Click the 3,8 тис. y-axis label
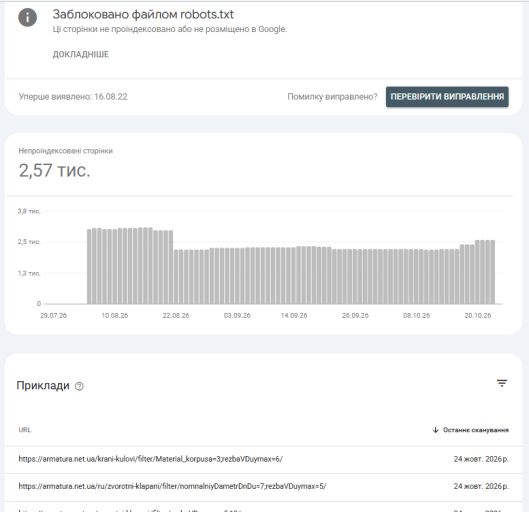Image resolution: width=529 pixels, height=512 pixels. point(29,211)
